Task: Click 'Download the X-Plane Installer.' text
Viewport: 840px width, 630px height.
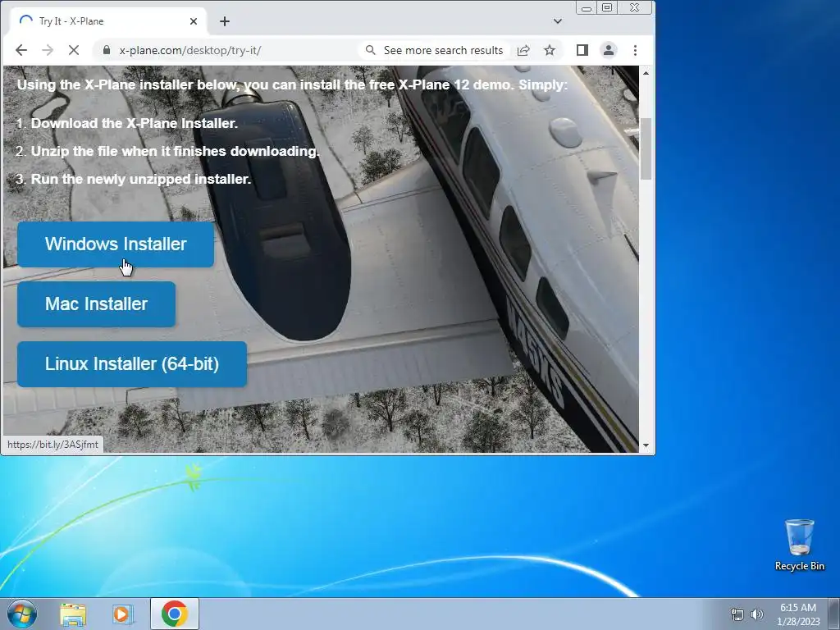Action: pyautogui.click(x=134, y=123)
